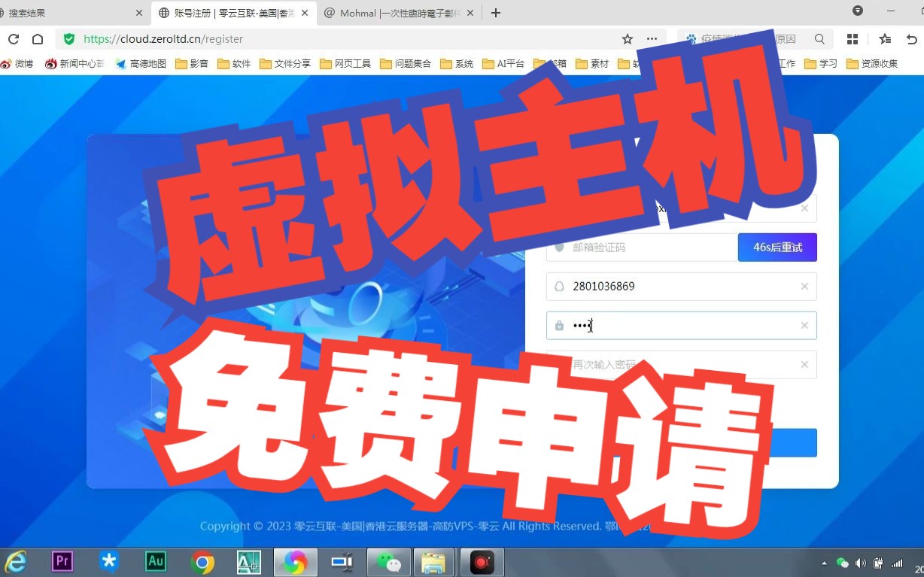Image resolution: width=924 pixels, height=577 pixels.
Task: Start the screen recorder app in the taskbar
Action: tap(482, 561)
